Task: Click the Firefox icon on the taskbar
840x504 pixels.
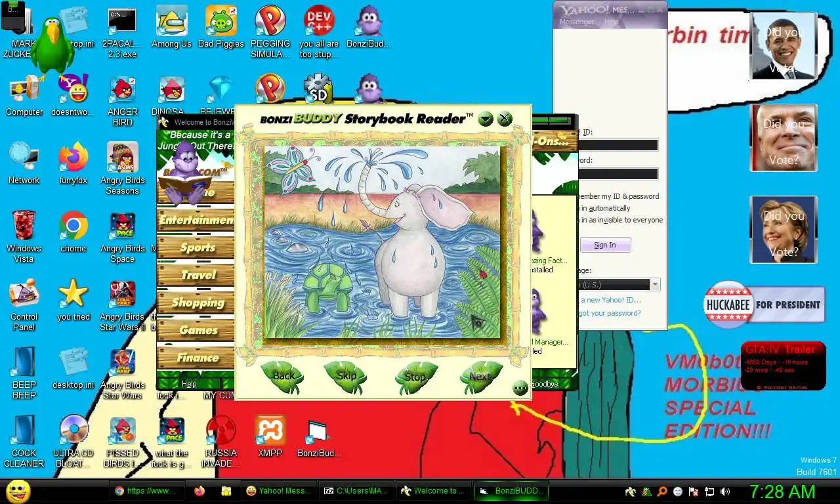Action: (199, 491)
